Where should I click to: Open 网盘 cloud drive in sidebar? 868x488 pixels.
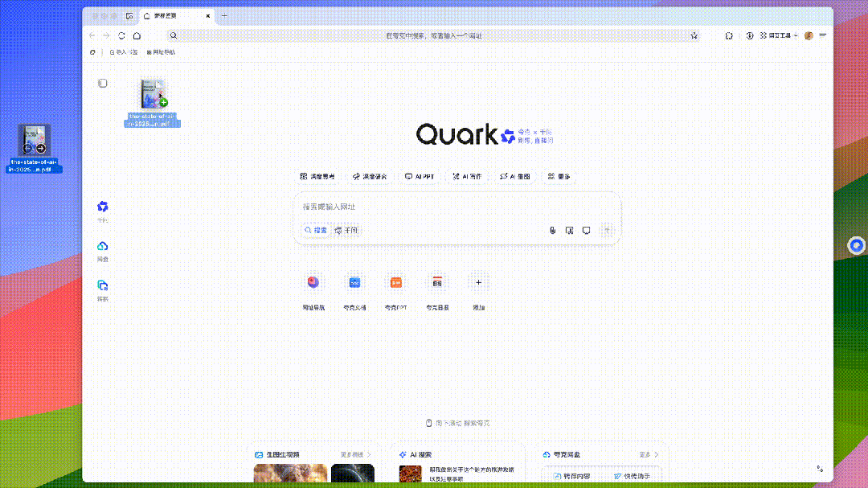click(102, 250)
